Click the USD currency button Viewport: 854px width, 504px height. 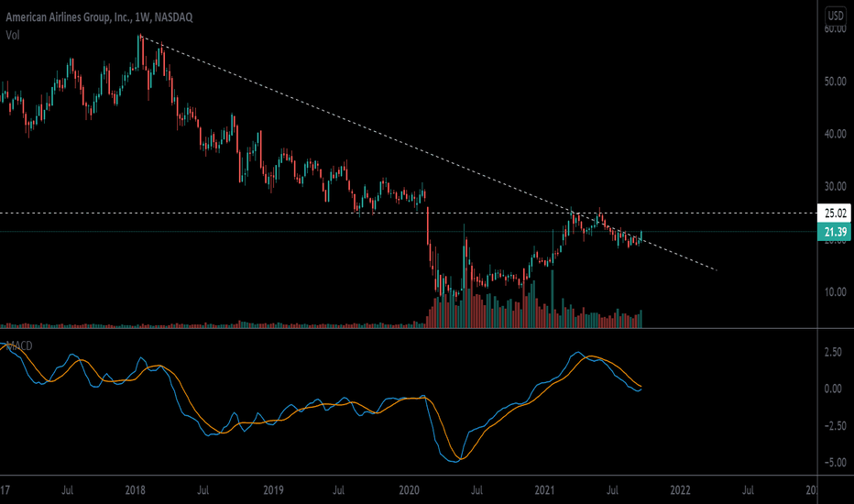tap(836, 16)
